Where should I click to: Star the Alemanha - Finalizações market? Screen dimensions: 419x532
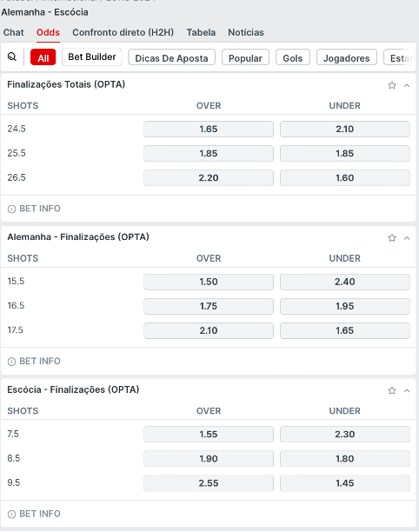coord(392,238)
